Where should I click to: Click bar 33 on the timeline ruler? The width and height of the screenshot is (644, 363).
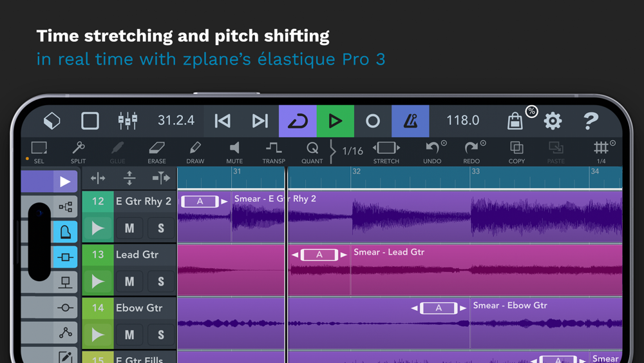pyautogui.click(x=475, y=172)
